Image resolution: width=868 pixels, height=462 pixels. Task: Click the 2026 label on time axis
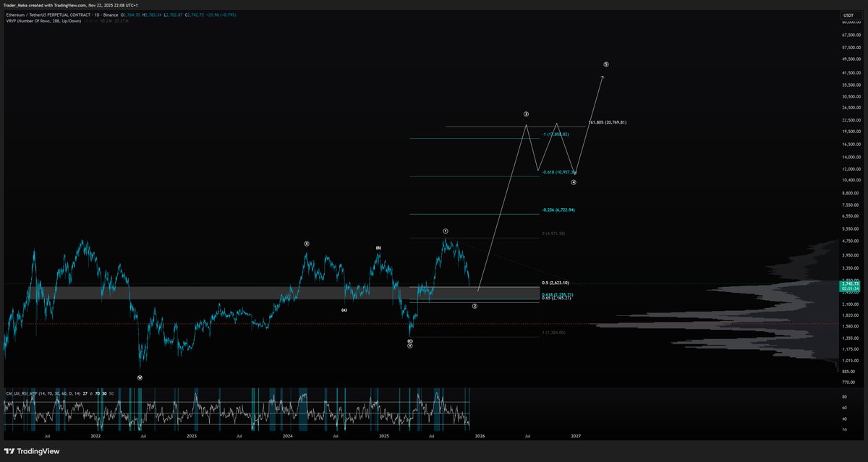pyautogui.click(x=480, y=436)
